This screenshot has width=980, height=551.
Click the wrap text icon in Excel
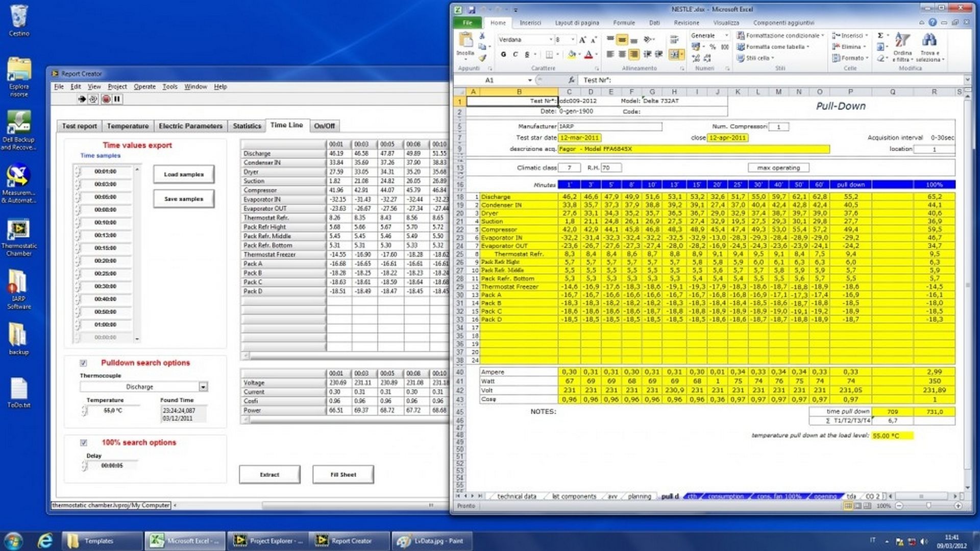[x=674, y=40]
